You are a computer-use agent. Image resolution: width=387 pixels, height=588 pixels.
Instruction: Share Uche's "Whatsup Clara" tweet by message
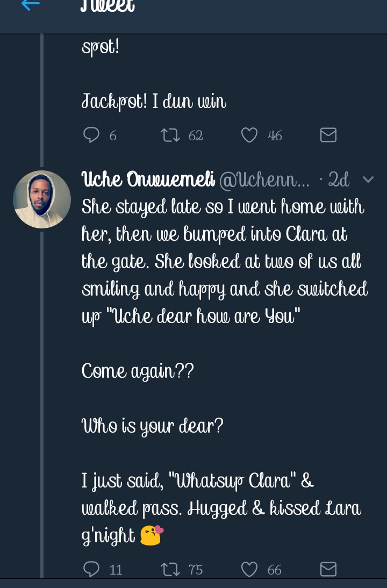click(x=328, y=569)
